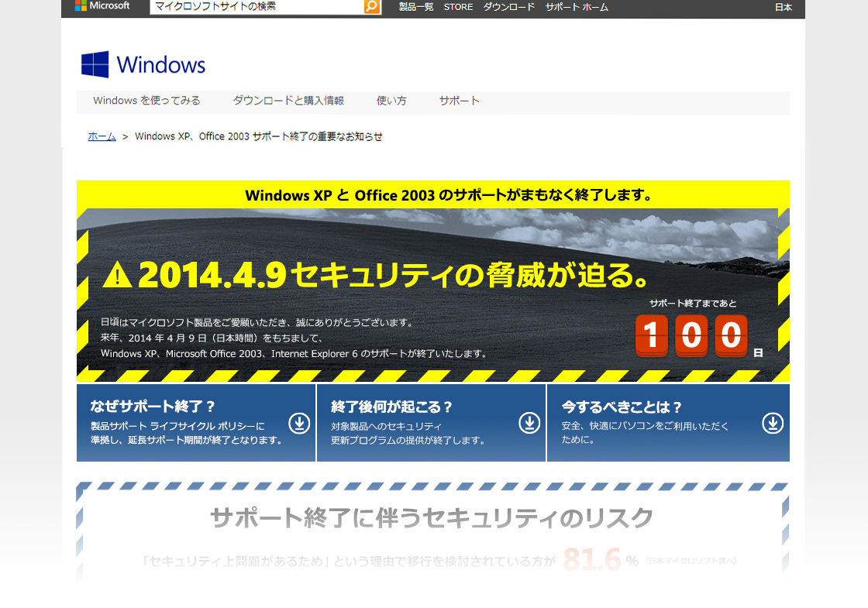Focus the マイクロソフトサイトの検索 search field
Screen dimensions: 868x608
257,7
